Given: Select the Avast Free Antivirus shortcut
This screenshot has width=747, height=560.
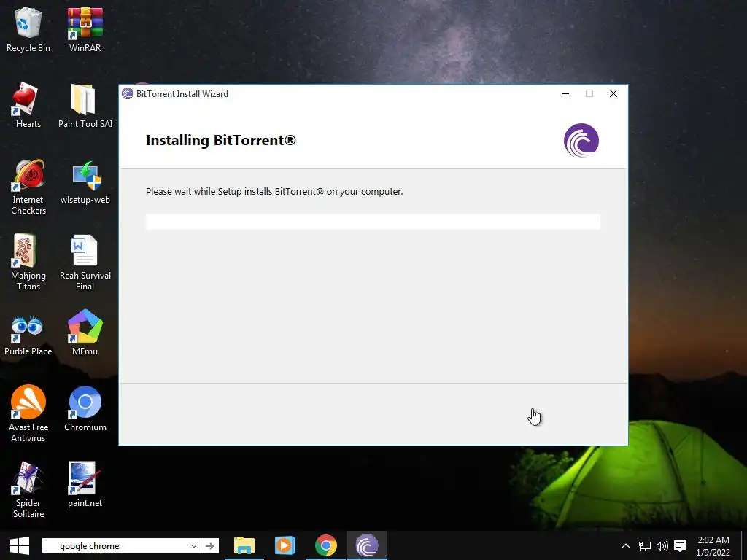Looking at the screenshot, I should coord(28,414).
